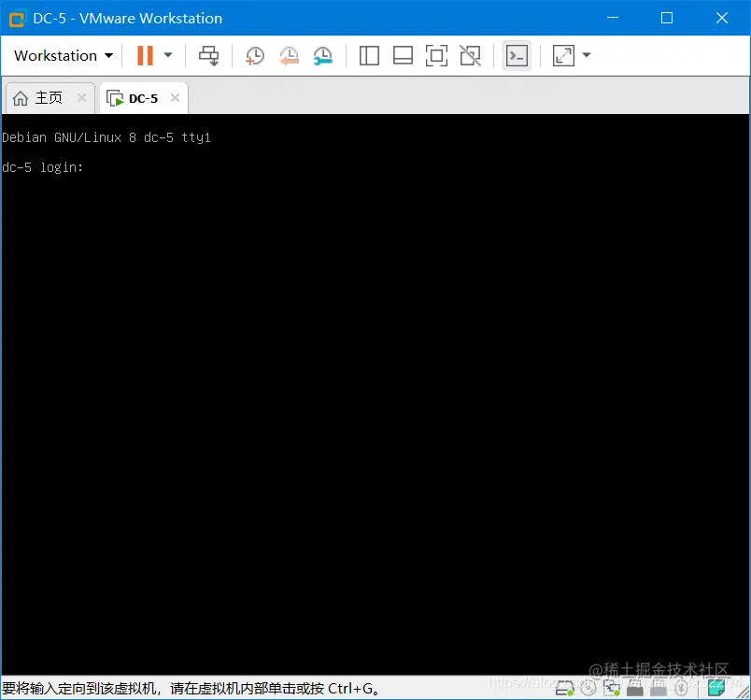This screenshot has height=700, width=751.
Task: Click the second grey printer/sound device status icon
Action: click(659, 688)
